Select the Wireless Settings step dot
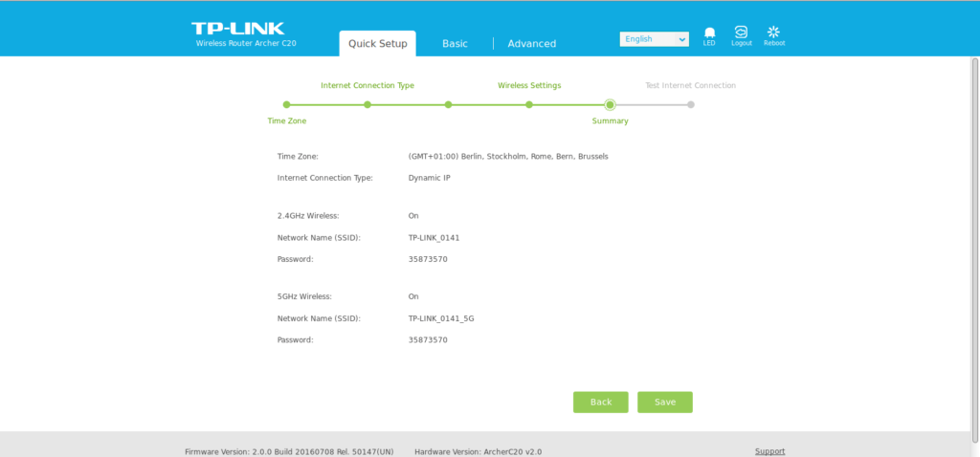Screen dimensions: 980x457 point(529,105)
